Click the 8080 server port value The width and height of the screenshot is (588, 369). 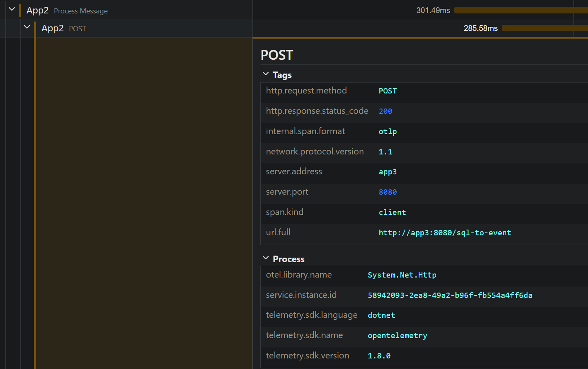pos(387,192)
